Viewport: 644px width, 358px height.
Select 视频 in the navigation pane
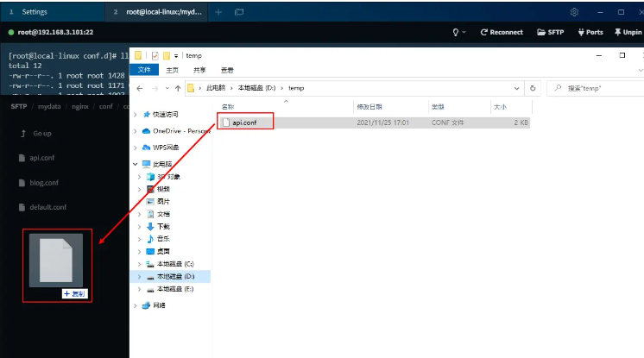pyautogui.click(x=163, y=189)
